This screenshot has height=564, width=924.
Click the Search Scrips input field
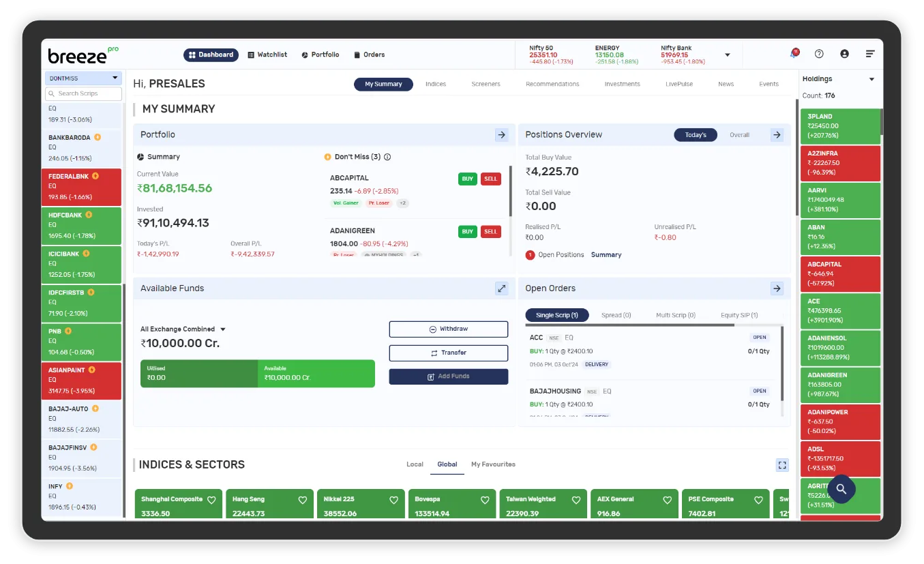pos(83,93)
